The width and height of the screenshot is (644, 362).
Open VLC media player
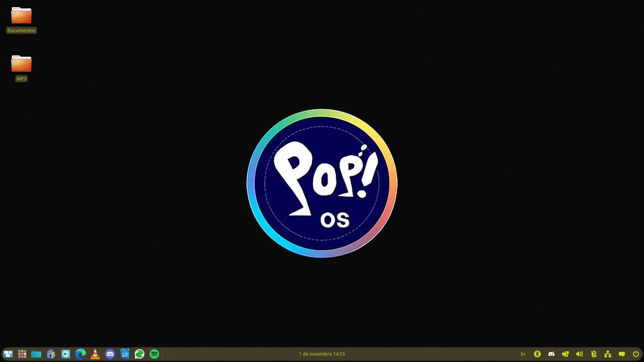[95, 354]
